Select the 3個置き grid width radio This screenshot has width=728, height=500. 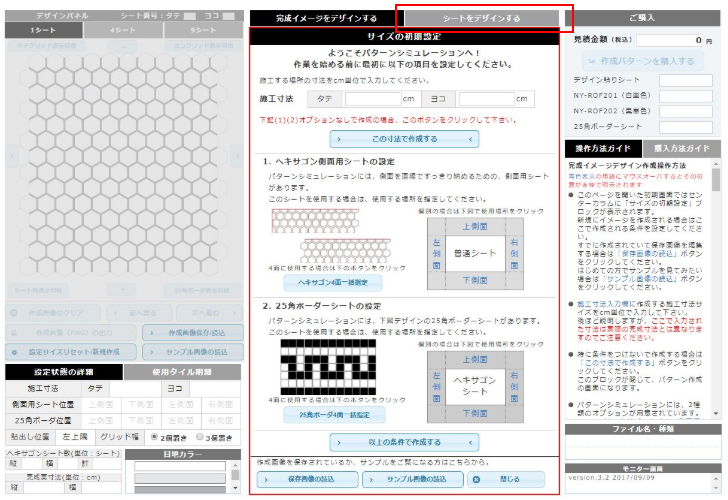tap(200, 437)
